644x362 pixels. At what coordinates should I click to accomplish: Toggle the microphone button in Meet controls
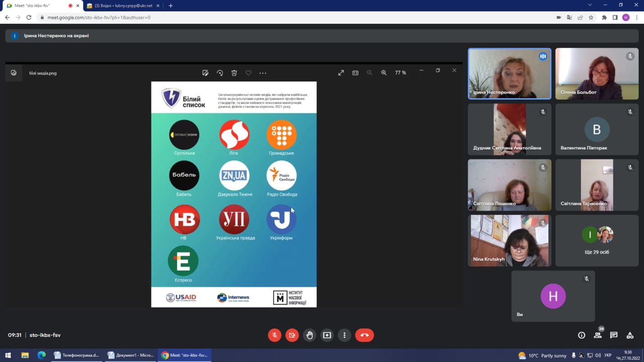(274, 335)
